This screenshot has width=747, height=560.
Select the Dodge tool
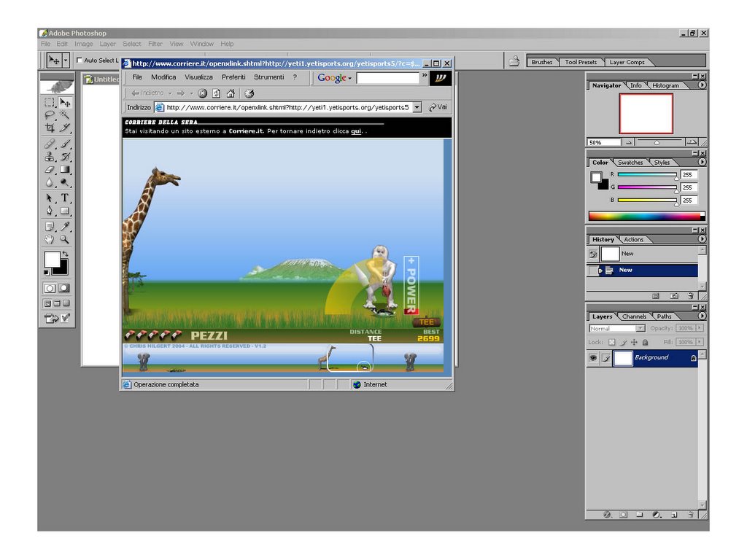pyautogui.click(x=65, y=182)
